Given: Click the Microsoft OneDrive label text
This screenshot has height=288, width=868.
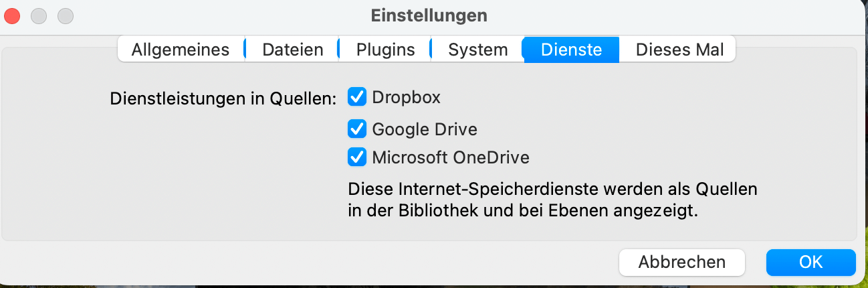Looking at the screenshot, I should pos(451,158).
